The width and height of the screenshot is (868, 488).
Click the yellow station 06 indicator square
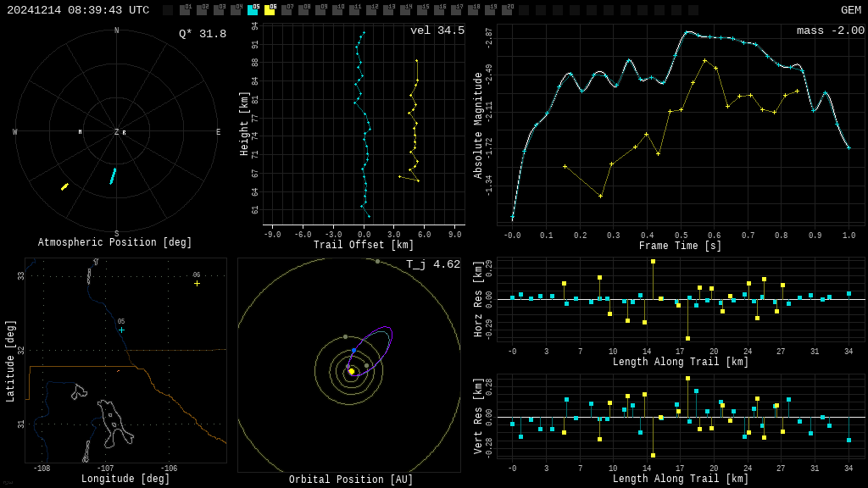pos(270,10)
